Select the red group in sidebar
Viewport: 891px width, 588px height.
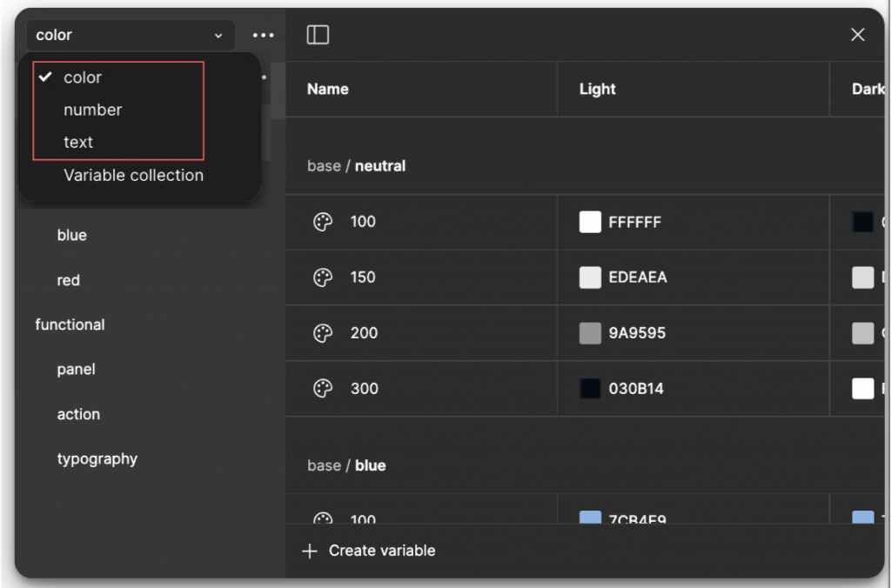(69, 280)
